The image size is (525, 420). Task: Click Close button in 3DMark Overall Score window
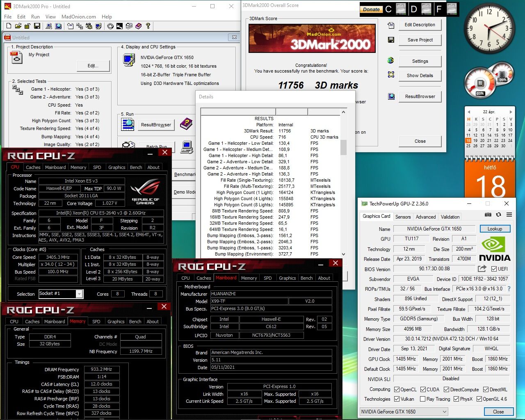(x=420, y=141)
